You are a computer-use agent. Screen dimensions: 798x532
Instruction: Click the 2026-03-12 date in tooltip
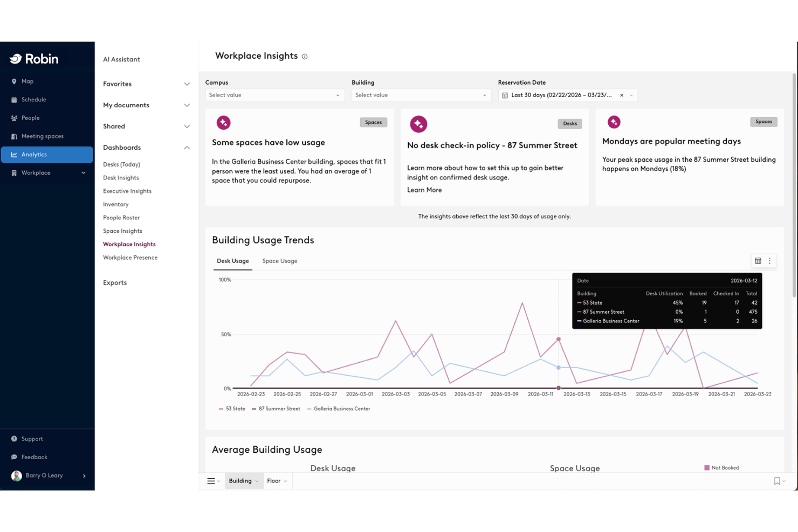(744, 281)
